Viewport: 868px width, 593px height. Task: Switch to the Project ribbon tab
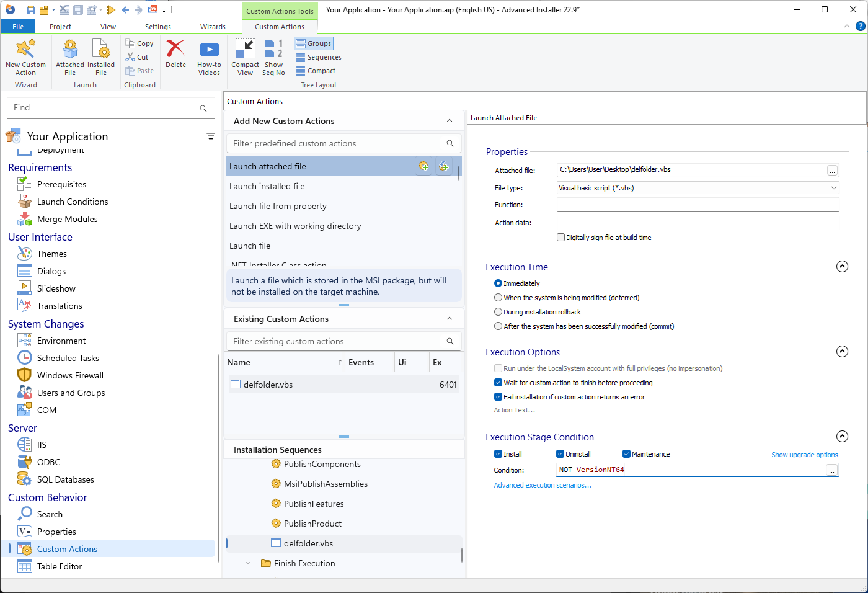(x=60, y=27)
